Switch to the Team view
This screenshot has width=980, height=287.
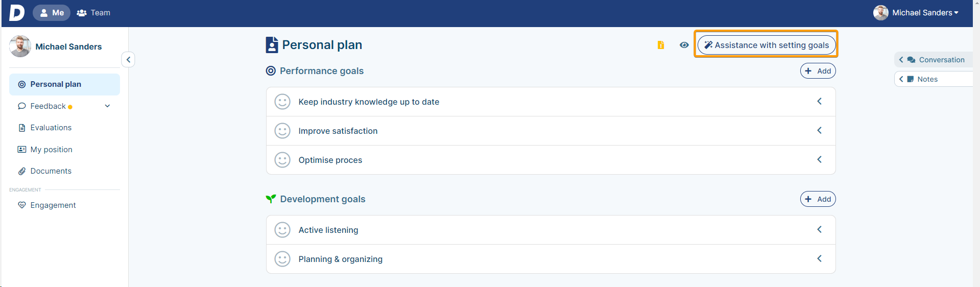coord(93,13)
